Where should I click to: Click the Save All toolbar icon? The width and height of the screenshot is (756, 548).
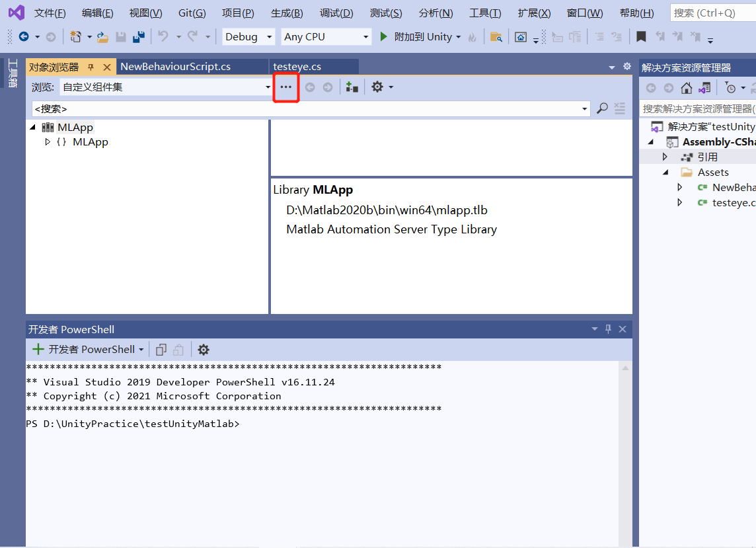[139, 37]
